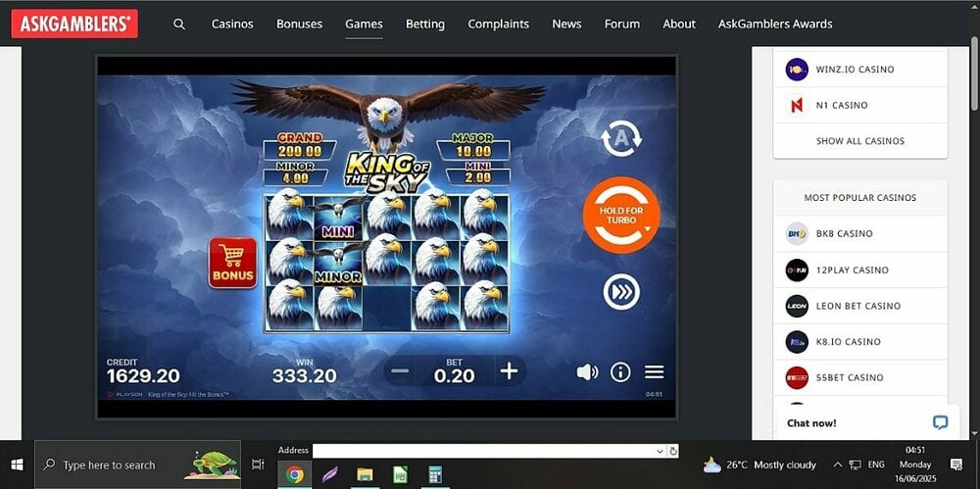Open File Explorer from the taskbar
The height and width of the screenshot is (489, 980).
(365, 475)
